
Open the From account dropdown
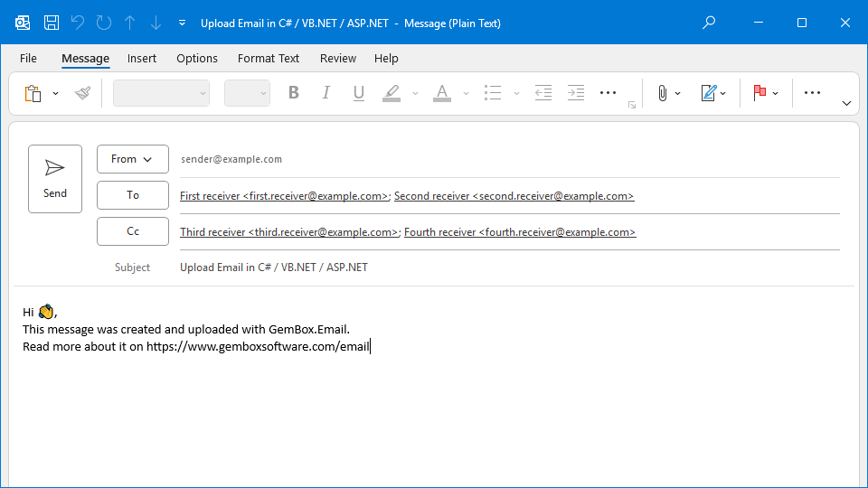pos(132,159)
